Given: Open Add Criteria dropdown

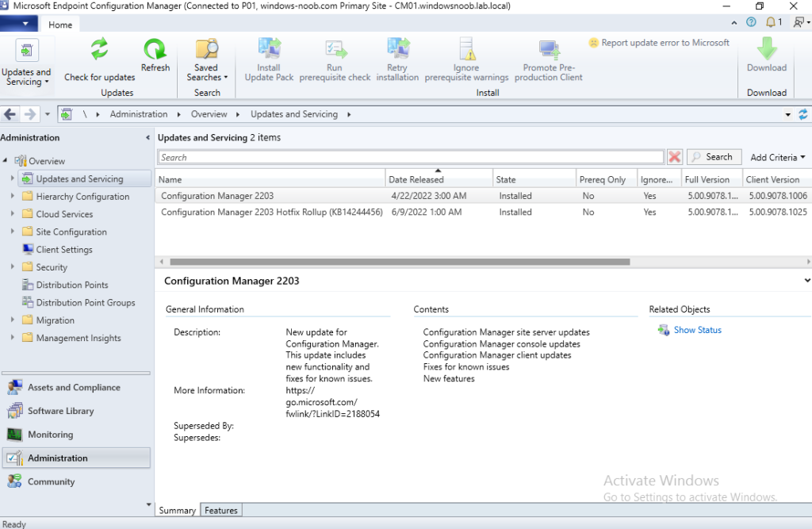Looking at the screenshot, I should pos(777,157).
